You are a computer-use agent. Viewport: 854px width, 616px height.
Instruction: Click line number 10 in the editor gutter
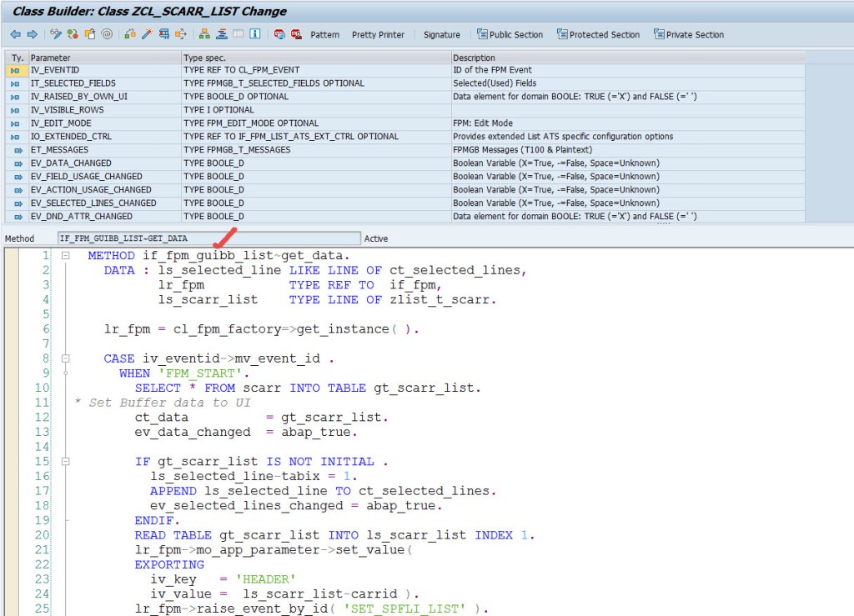tap(42, 388)
